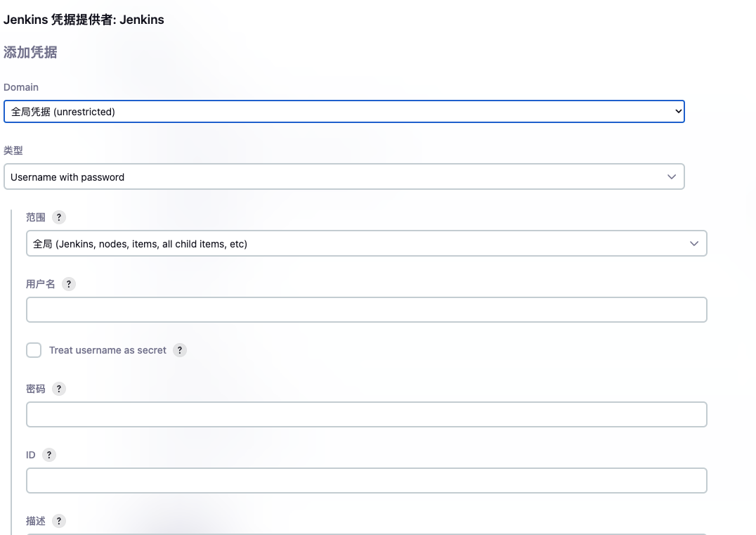The image size is (756, 535).
Task: Select the 类型 field label
Action: [x=13, y=150]
